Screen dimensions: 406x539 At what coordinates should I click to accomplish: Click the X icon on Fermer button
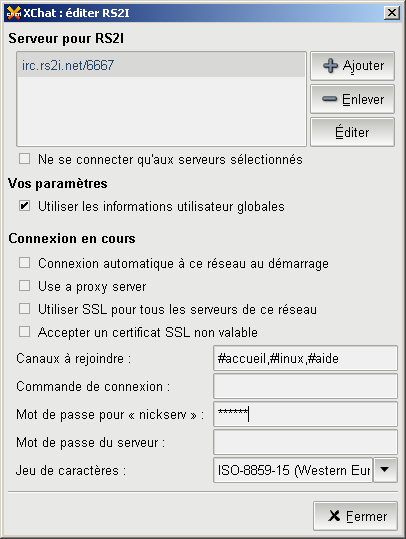click(334, 516)
